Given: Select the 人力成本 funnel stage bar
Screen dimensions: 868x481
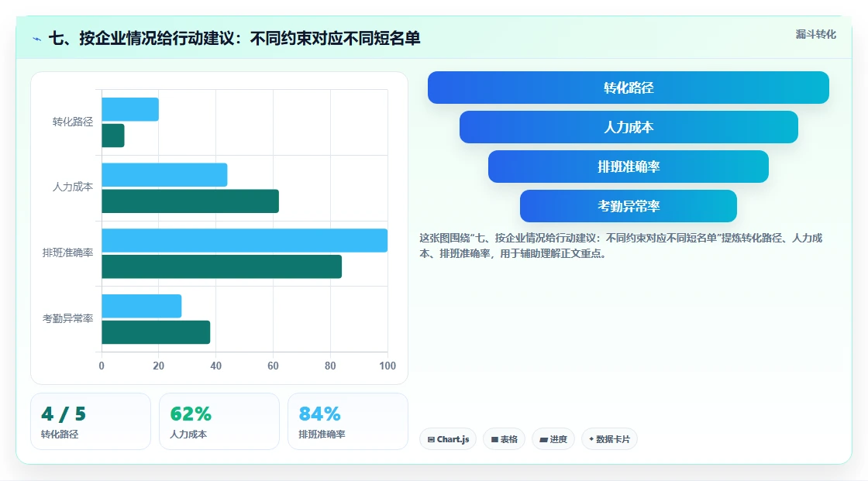Looking at the screenshot, I should [629, 127].
